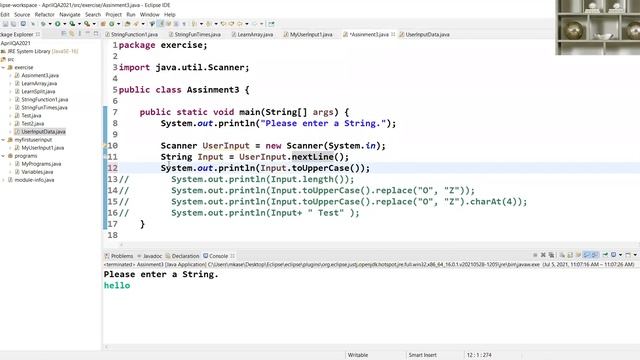The height and width of the screenshot is (360, 640).
Task: Select LearnArray.java in Package Explorer
Action: point(38,83)
